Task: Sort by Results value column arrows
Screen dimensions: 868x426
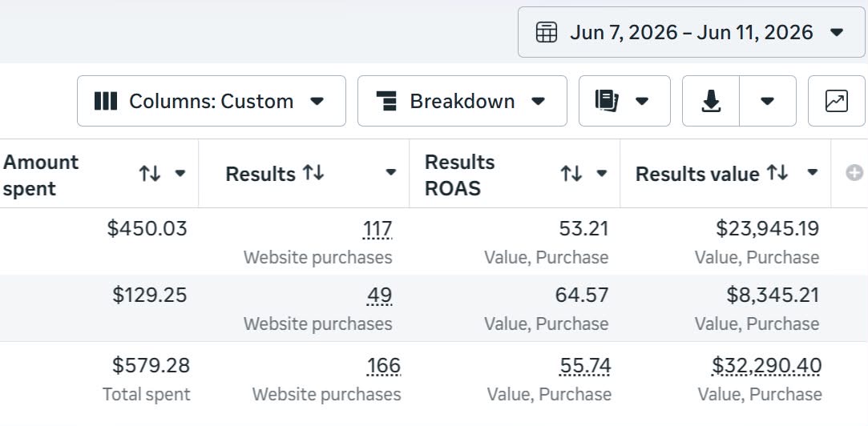Action: pyautogui.click(x=777, y=173)
